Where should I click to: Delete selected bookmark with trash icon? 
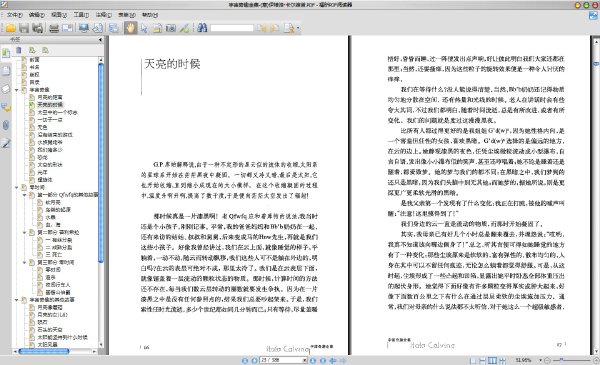point(18,50)
